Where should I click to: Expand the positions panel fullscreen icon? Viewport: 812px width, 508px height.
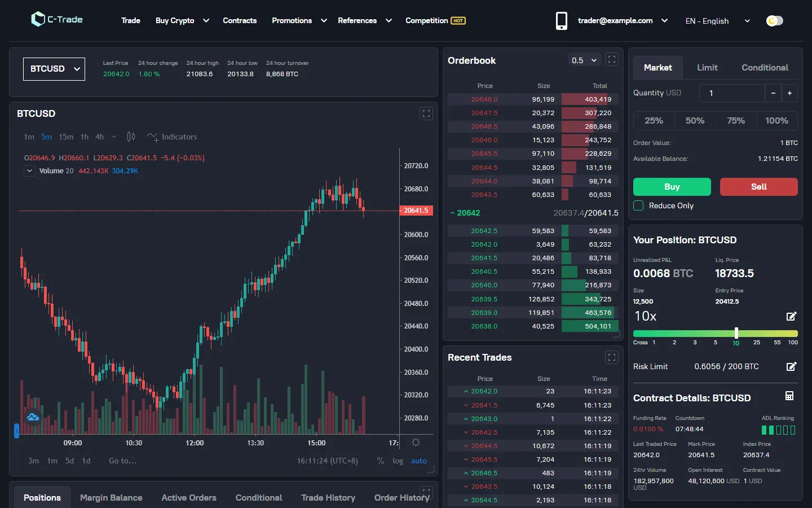(426, 492)
